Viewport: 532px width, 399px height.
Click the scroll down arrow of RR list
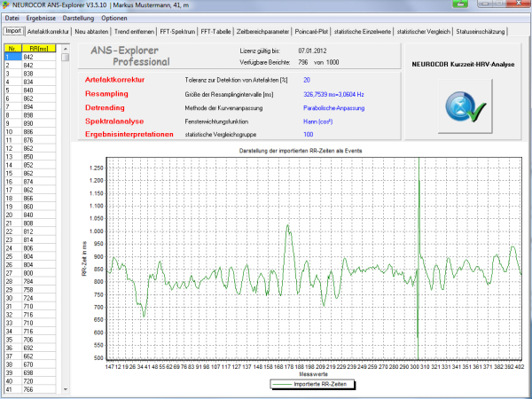[x=66, y=389]
